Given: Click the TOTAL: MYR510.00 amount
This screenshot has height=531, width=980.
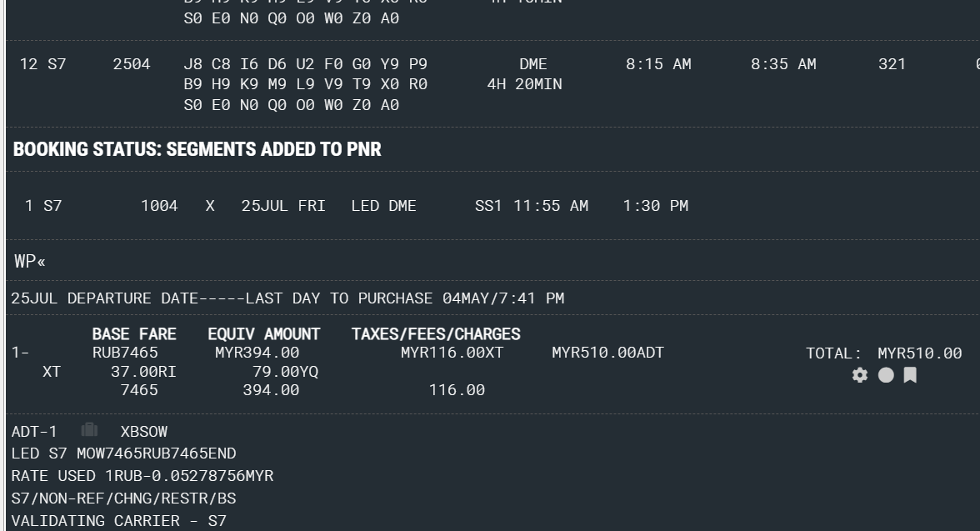Looking at the screenshot, I should click(883, 353).
